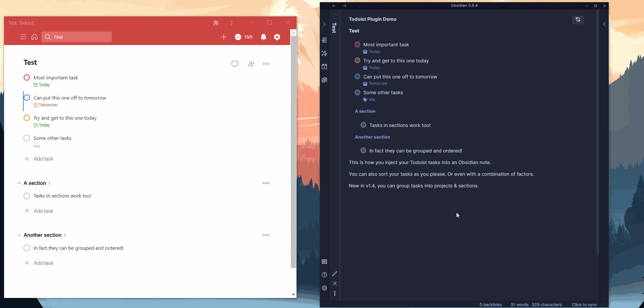
Task: Collapse the 'A section' heading
Action: (19, 183)
